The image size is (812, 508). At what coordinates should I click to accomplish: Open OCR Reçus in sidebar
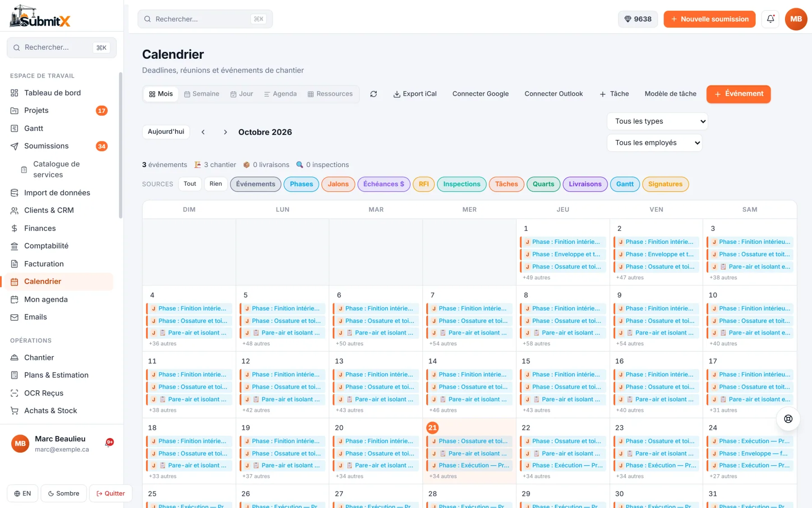tap(59, 393)
